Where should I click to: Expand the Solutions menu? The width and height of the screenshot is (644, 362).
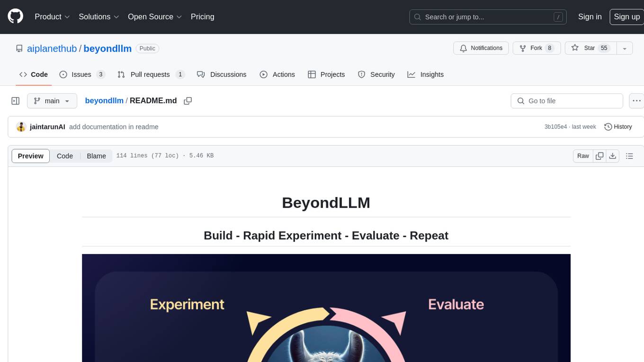(98, 17)
